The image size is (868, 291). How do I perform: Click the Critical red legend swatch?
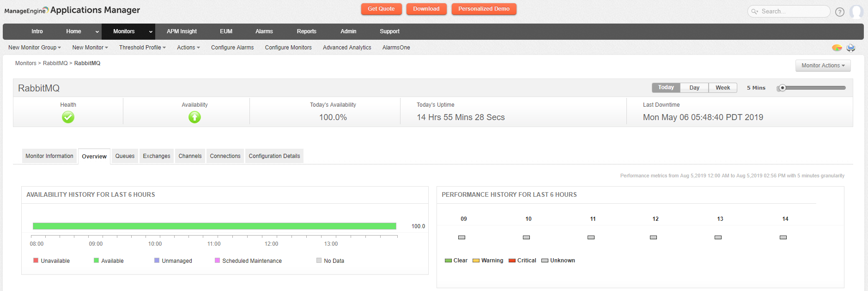coord(512,261)
